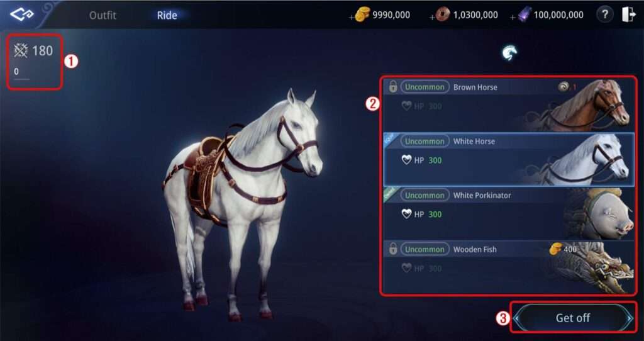Open the help question mark icon
644x341 pixels.
[604, 15]
